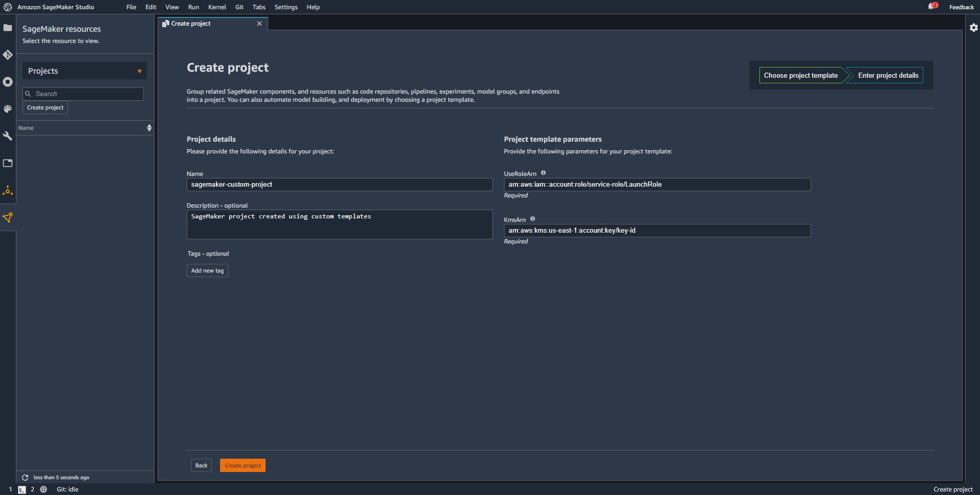
Task: Open the Git sidebar panel icon
Action: click(8, 55)
